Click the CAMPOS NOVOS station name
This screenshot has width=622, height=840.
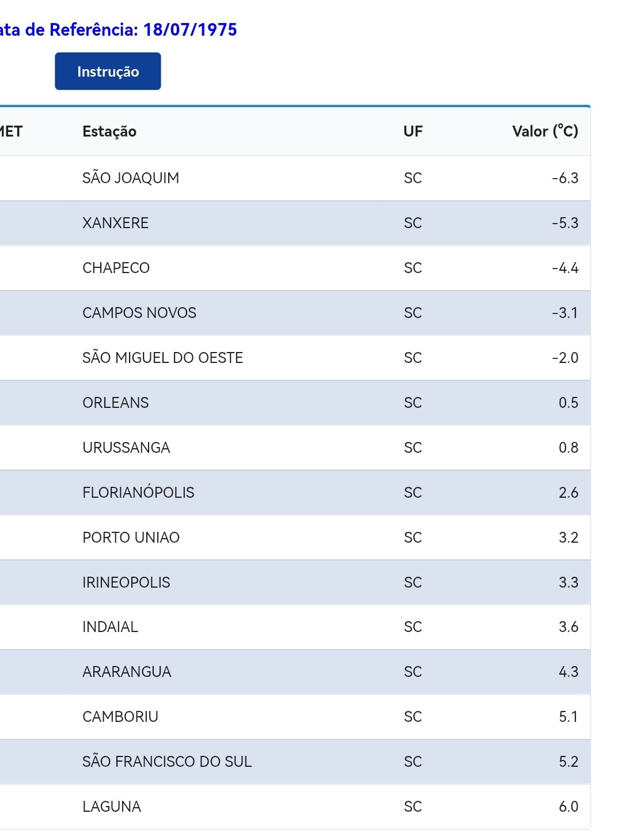tap(139, 313)
